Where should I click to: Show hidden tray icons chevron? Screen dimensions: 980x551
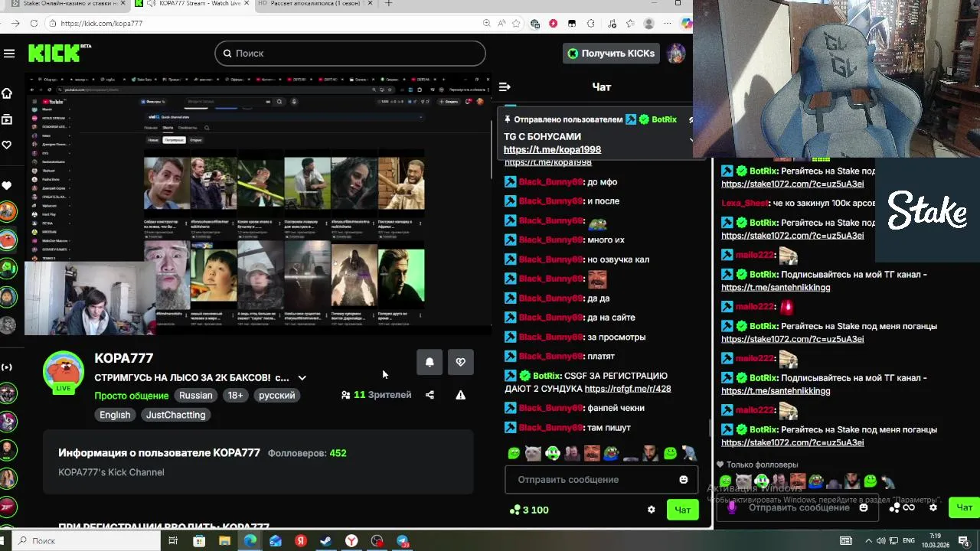tap(870, 541)
